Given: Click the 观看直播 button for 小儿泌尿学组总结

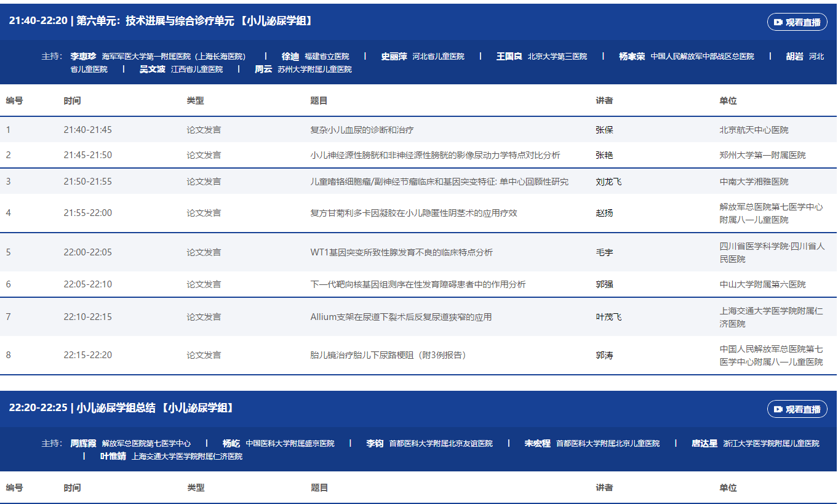Looking at the screenshot, I should point(797,409).
